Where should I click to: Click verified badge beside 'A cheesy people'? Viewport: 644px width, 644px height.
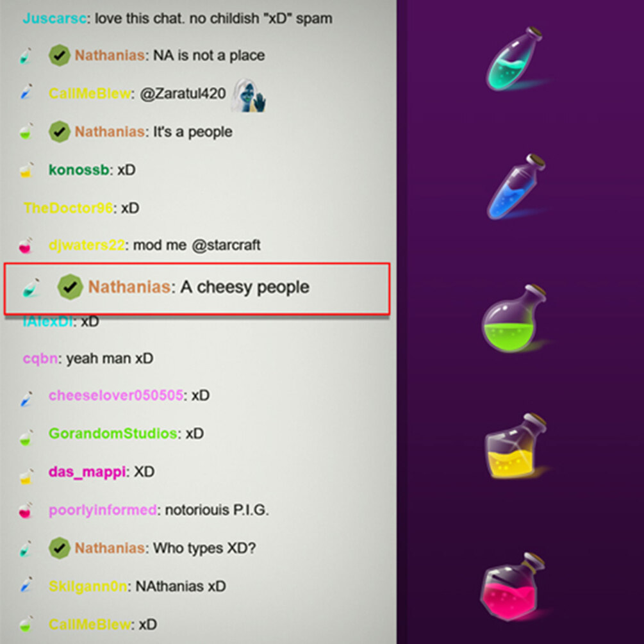pyautogui.click(x=70, y=286)
